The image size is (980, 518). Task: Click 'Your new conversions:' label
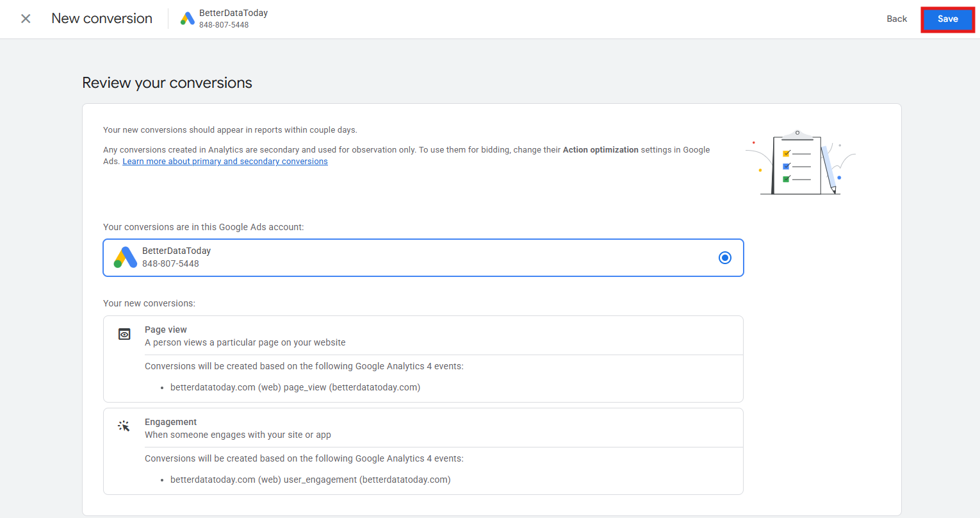pos(149,303)
